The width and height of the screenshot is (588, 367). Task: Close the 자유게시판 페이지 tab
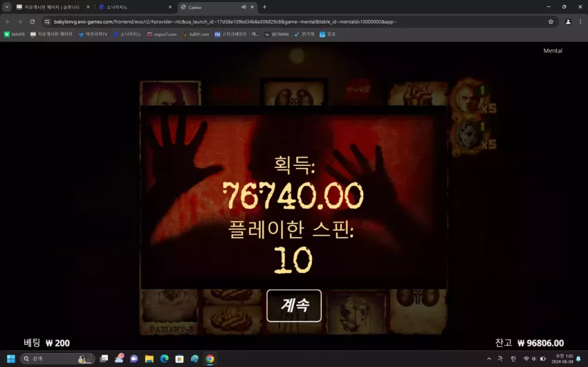[x=88, y=7]
